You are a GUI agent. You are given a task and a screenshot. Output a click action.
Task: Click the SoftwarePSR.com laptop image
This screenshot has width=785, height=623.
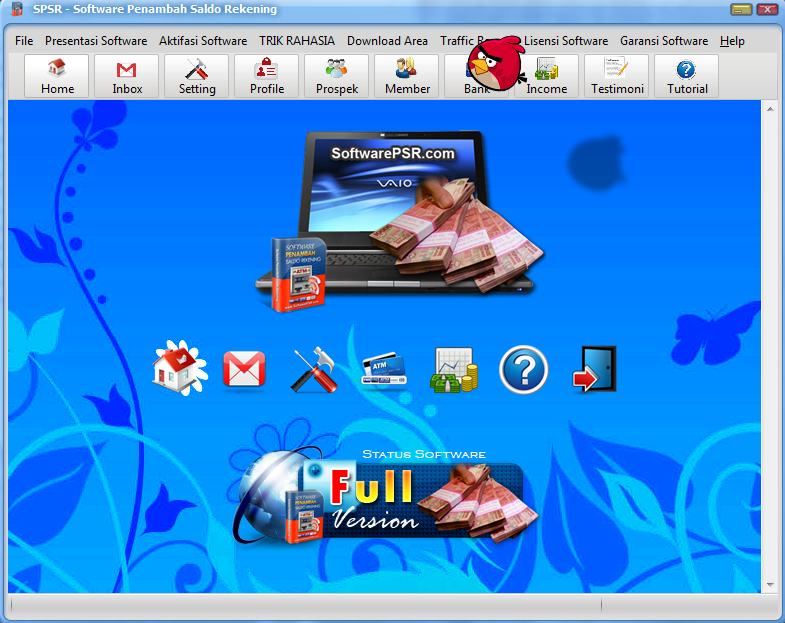tap(401, 220)
